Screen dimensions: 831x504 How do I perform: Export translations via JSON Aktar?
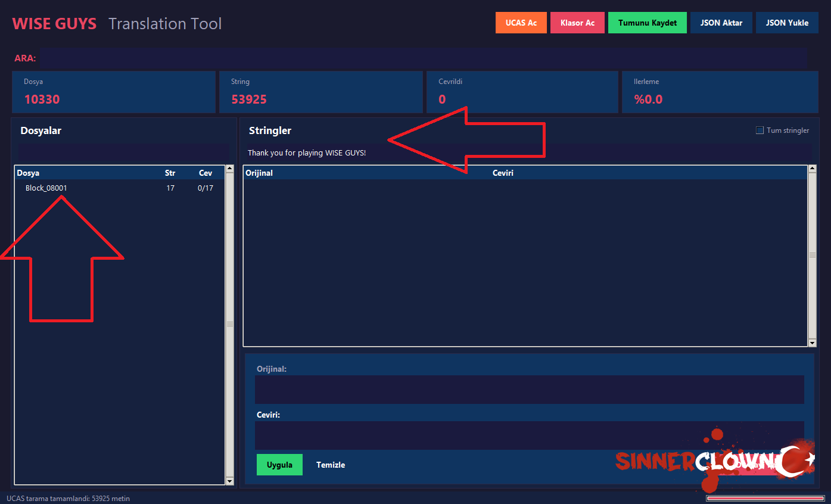[x=721, y=23]
